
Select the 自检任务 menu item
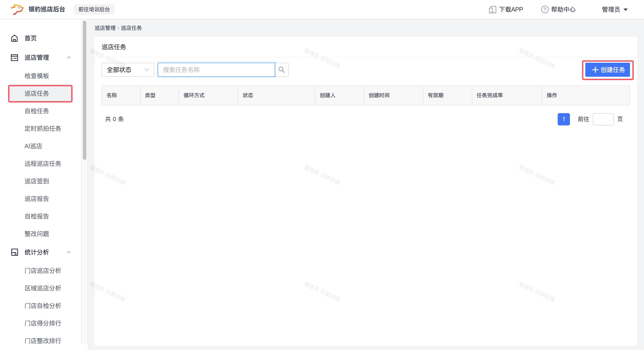coord(37,111)
